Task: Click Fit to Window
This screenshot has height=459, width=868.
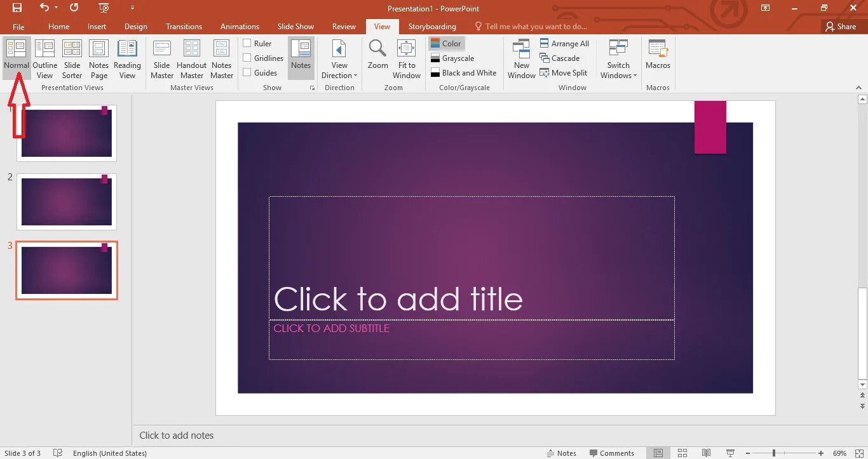Action: [x=407, y=58]
